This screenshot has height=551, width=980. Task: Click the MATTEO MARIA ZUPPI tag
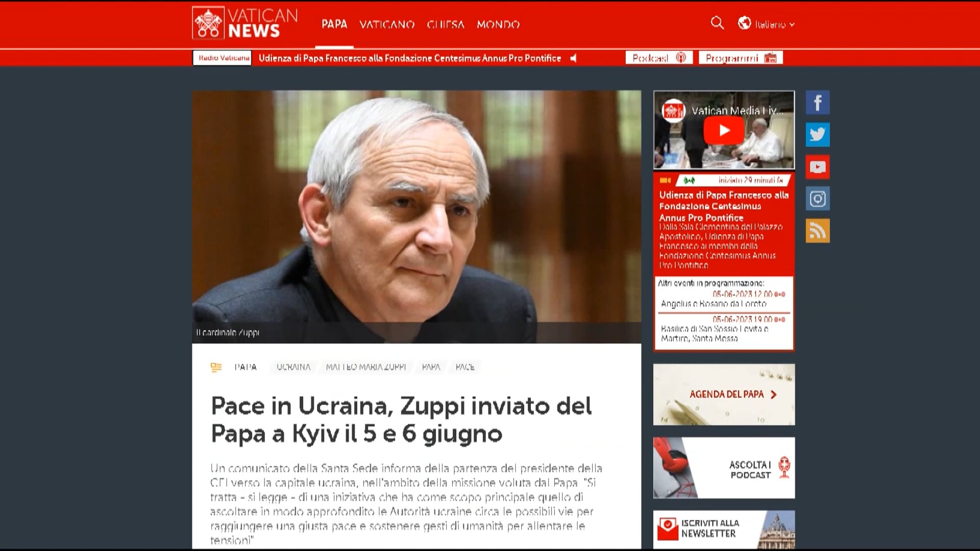click(x=365, y=367)
